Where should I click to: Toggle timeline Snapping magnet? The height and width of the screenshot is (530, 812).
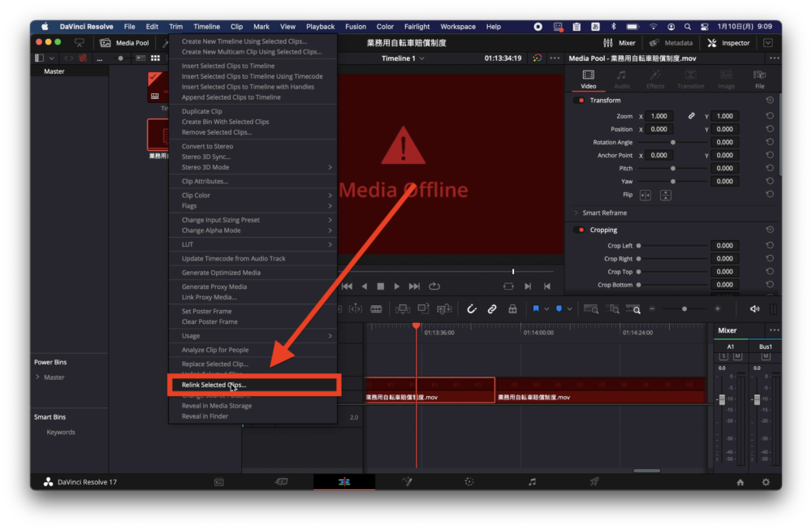coord(471,309)
